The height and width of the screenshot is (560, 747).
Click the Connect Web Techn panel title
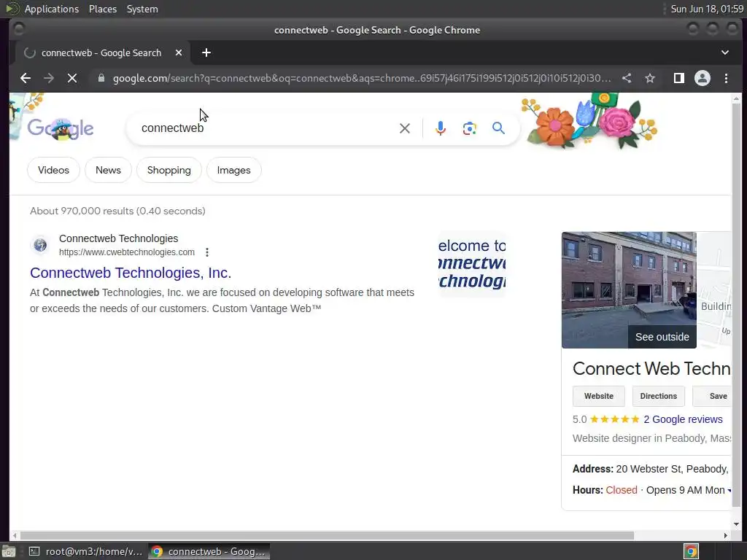click(x=651, y=368)
